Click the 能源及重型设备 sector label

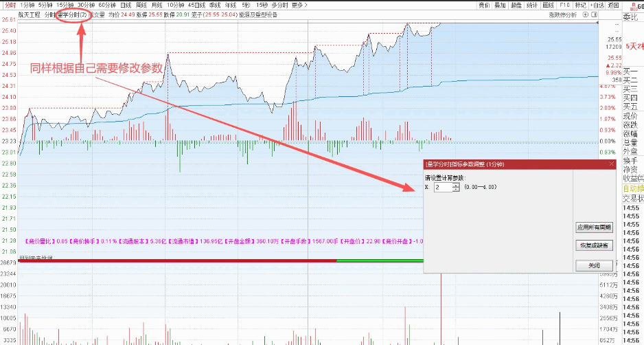click(258, 14)
